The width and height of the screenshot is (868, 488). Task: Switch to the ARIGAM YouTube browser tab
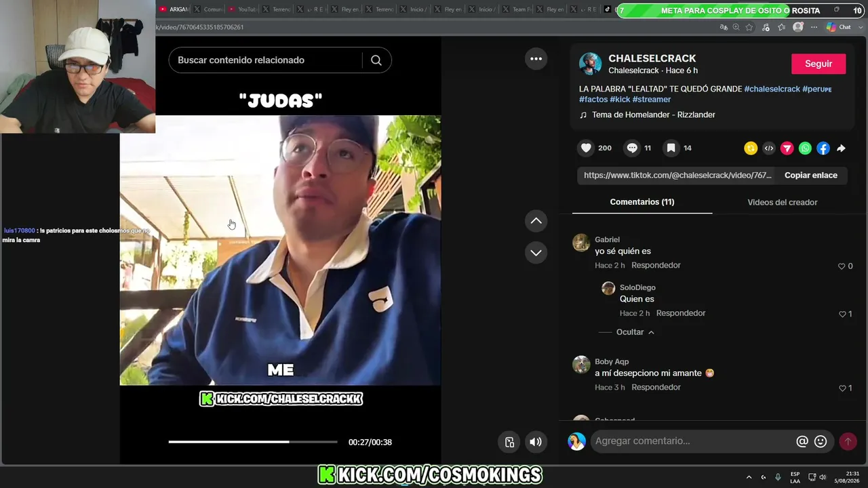(174, 9)
